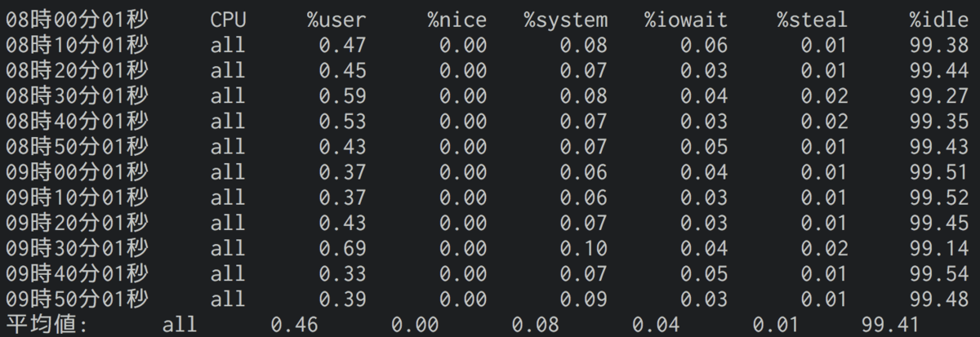
Task: Click the timestamp 08時30分01秒
Action: coord(77,96)
